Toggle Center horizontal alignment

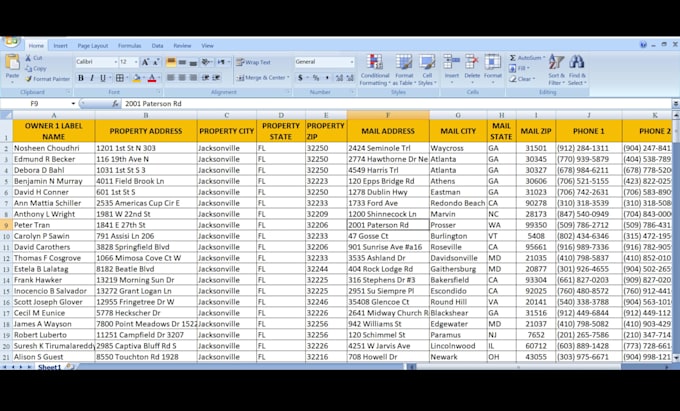tap(182, 78)
